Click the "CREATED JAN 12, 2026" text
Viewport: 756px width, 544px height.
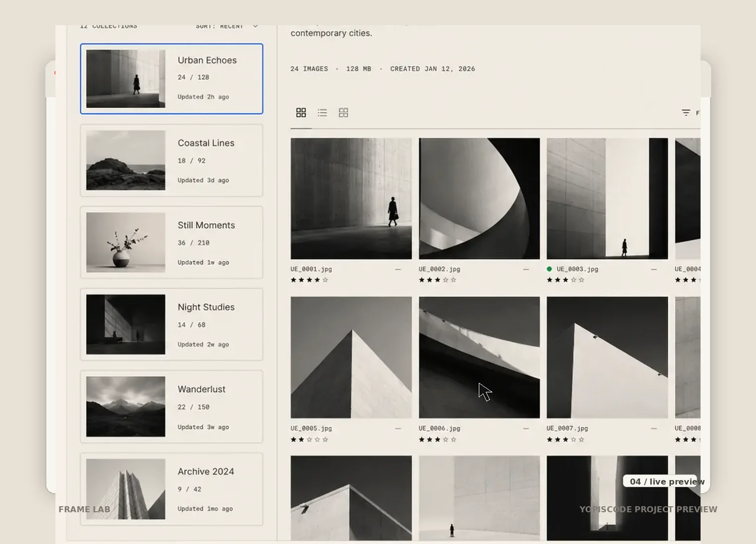tap(433, 69)
